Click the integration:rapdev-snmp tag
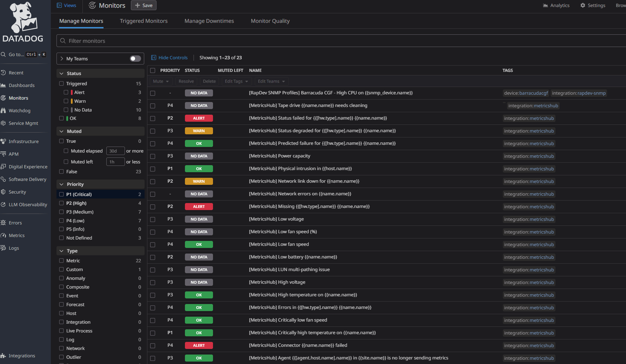The width and height of the screenshot is (626, 364). point(579,93)
